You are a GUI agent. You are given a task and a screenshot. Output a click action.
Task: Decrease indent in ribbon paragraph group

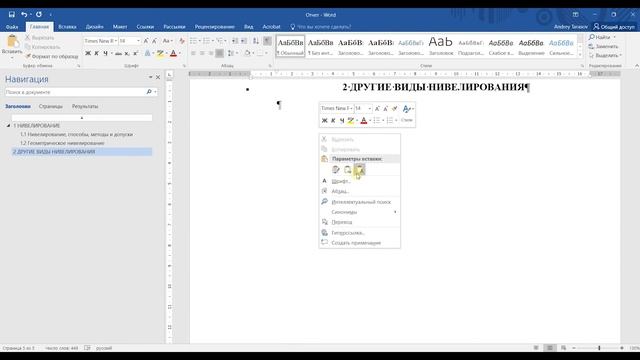click(x=235, y=41)
